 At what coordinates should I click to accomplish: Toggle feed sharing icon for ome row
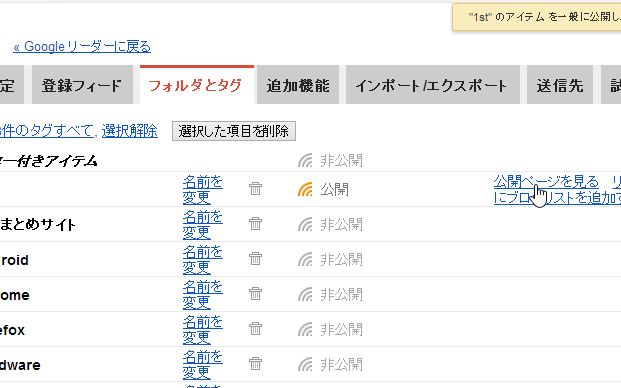coord(305,294)
